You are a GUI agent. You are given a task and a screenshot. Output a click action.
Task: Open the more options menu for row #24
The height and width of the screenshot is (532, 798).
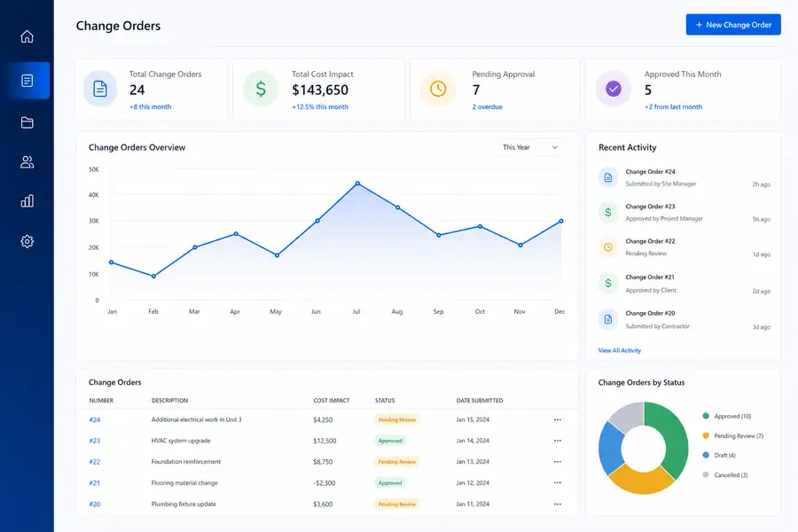pyautogui.click(x=558, y=420)
